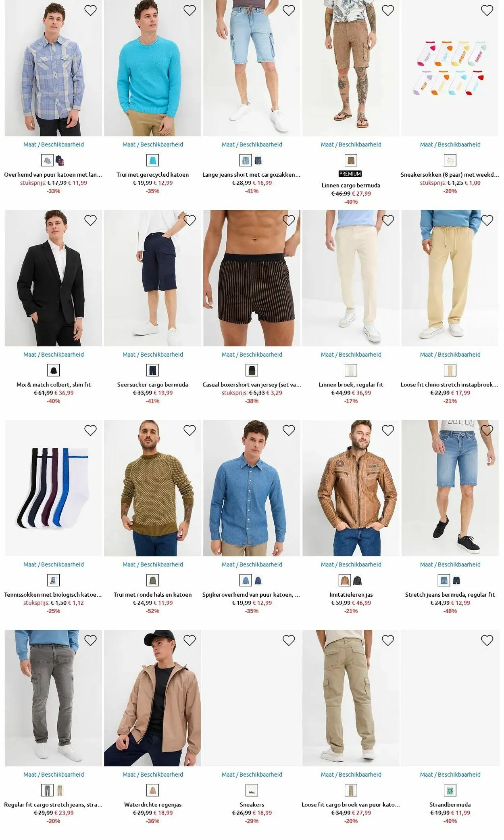Save the Mix & match colbert to wishlist
Image resolution: width=504 pixels, height=840 pixels.
[90, 220]
